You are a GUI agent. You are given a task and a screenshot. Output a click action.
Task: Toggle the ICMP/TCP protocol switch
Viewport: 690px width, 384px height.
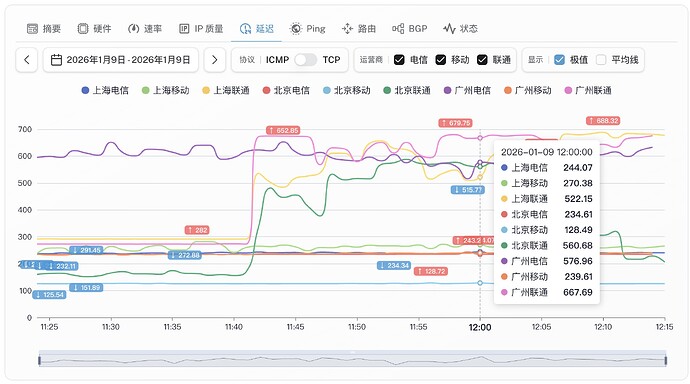[x=305, y=60]
